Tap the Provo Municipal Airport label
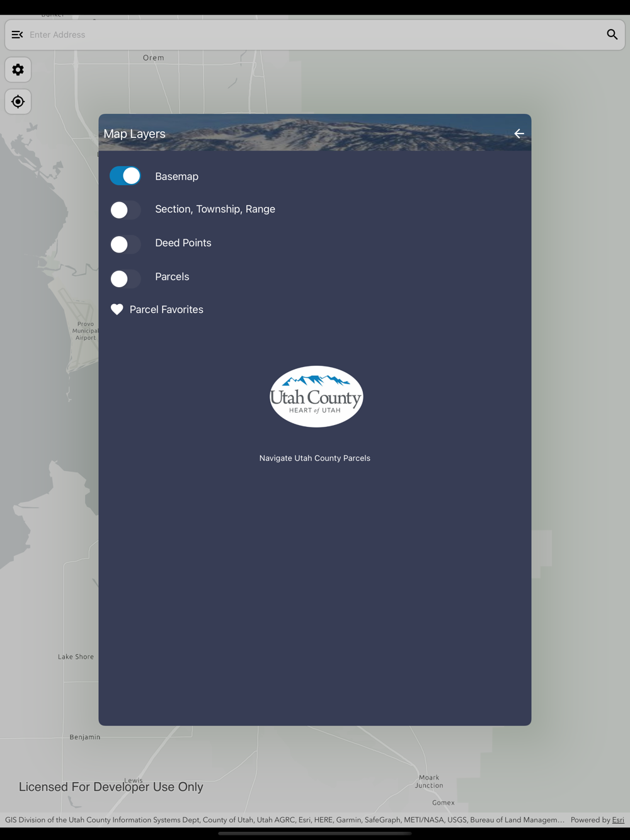This screenshot has width=630, height=840. [86, 331]
